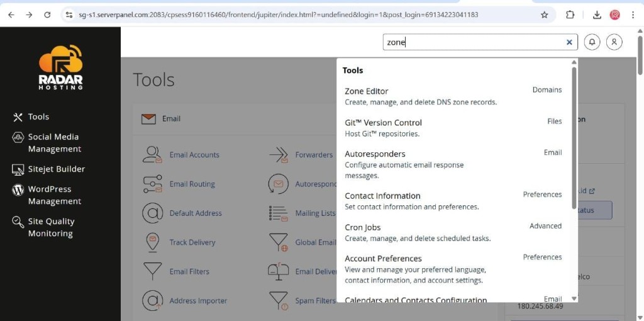Open the site information icon in the address bar

coord(69,15)
